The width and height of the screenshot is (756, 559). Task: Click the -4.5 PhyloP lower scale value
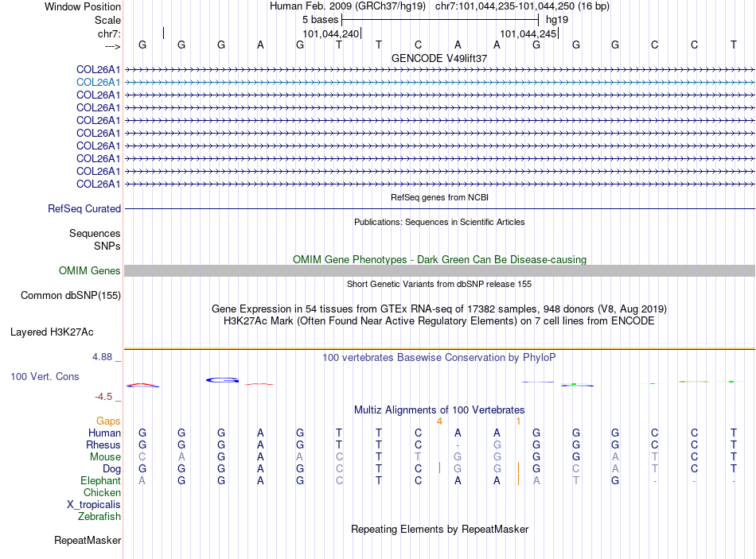[103, 397]
